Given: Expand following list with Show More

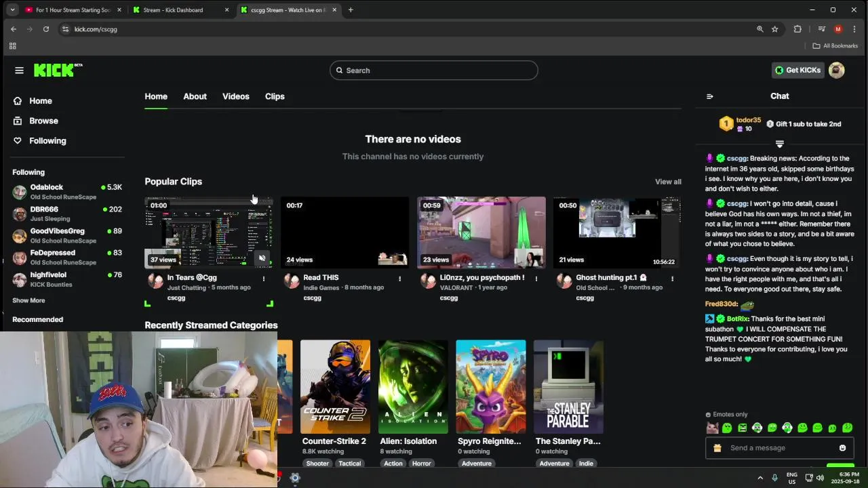Looking at the screenshot, I should [x=28, y=300].
